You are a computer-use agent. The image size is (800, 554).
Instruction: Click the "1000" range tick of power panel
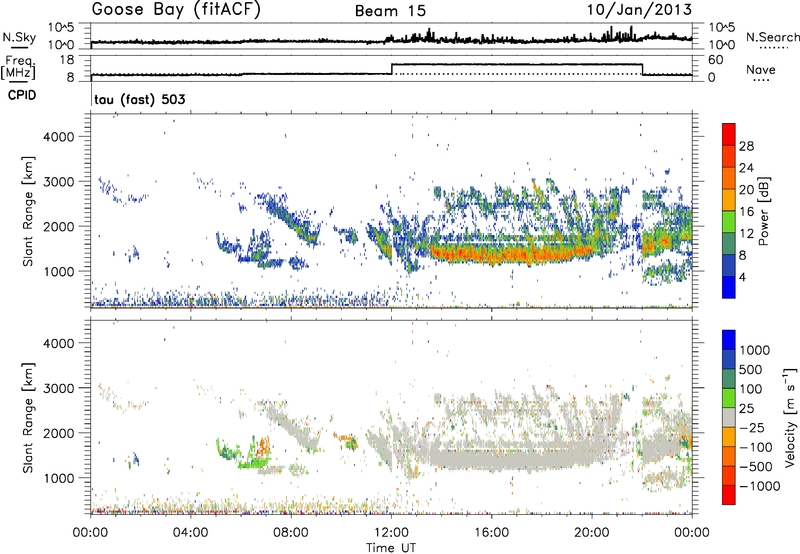click(x=58, y=271)
